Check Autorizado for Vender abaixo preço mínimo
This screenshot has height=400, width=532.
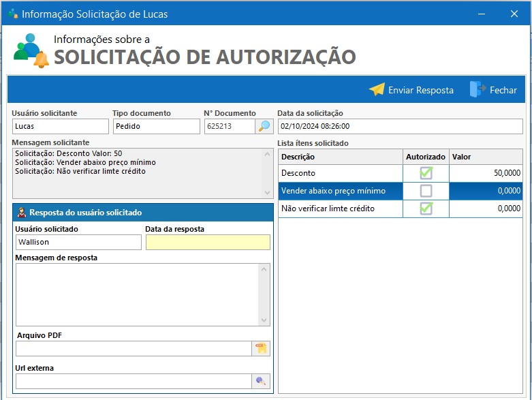coord(426,191)
